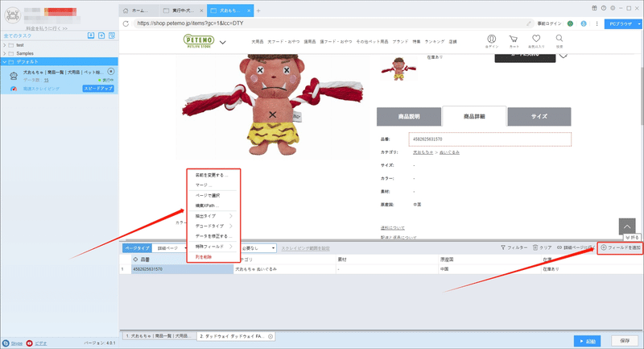
Task: Expand the test folder
Action: [5, 45]
